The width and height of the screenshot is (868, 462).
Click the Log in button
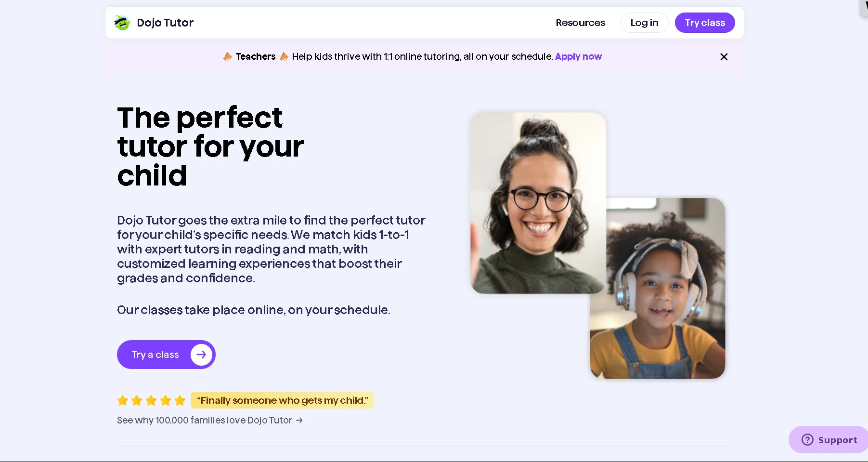[x=644, y=23]
